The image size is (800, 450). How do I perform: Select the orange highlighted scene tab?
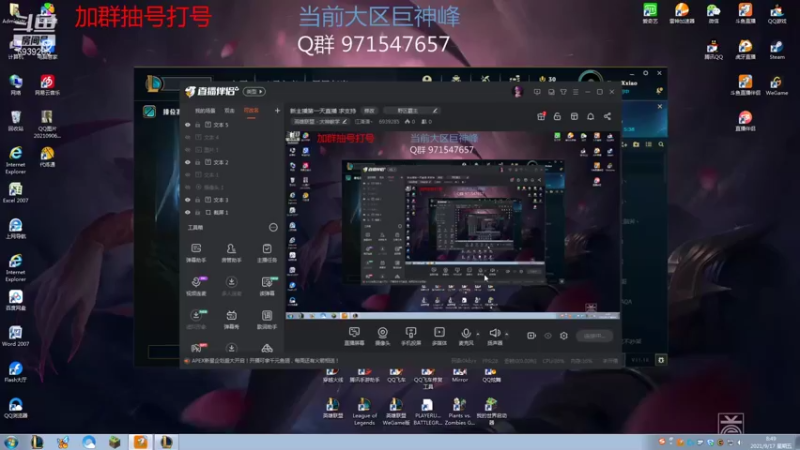coord(251,111)
